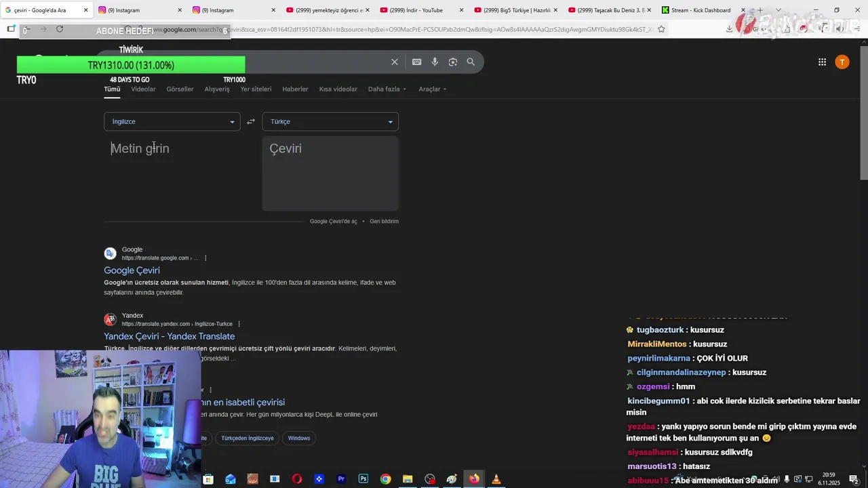Switch to the 'Big5 Türkiye' browser tab
Screen dimensions: 868x488
pyautogui.click(x=515, y=10)
